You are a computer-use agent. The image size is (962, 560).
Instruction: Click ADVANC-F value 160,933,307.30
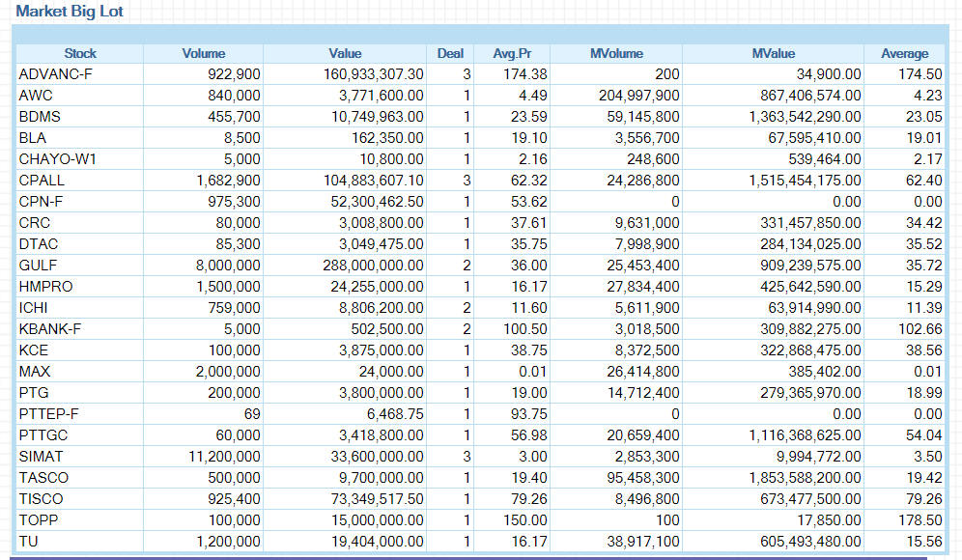[x=373, y=74]
